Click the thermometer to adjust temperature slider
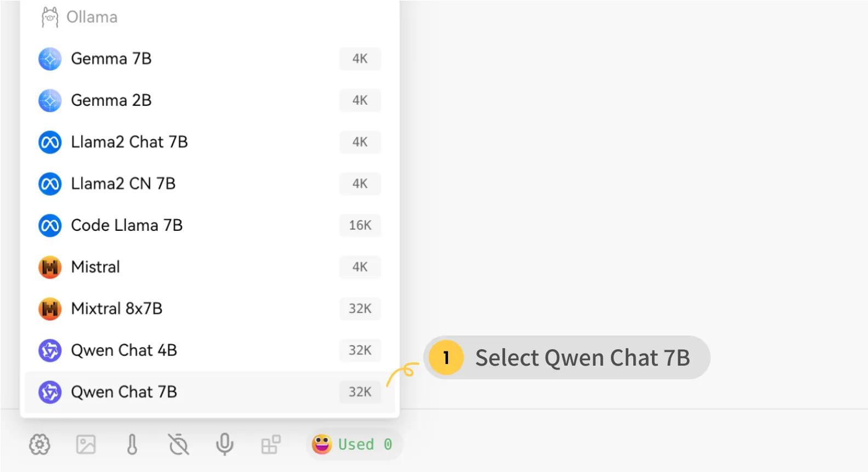This screenshot has height=472, width=868. click(x=132, y=445)
